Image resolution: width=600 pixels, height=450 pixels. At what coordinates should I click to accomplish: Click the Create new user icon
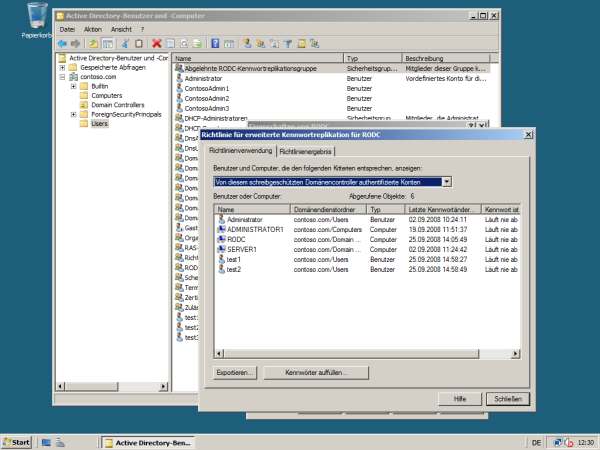247,44
